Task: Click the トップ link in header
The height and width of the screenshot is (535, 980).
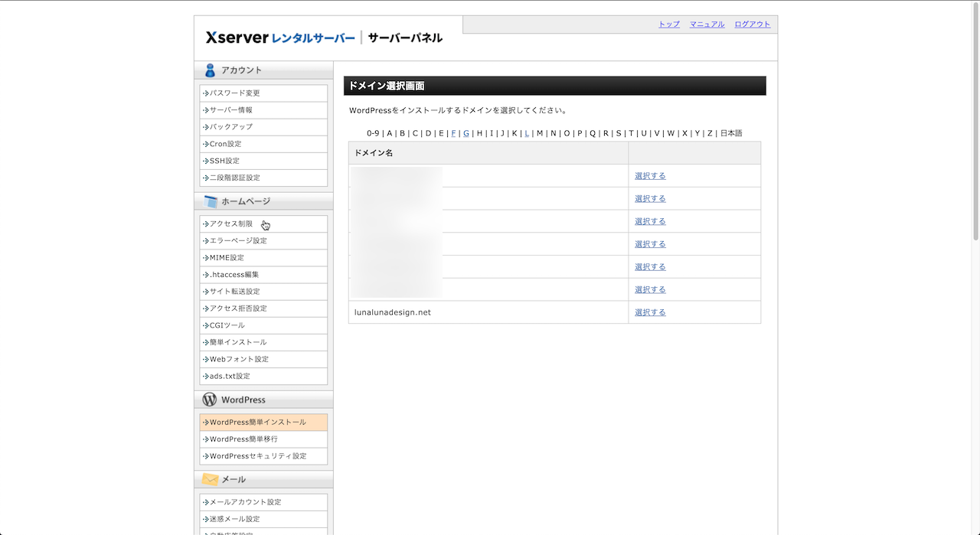Action: (x=669, y=24)
